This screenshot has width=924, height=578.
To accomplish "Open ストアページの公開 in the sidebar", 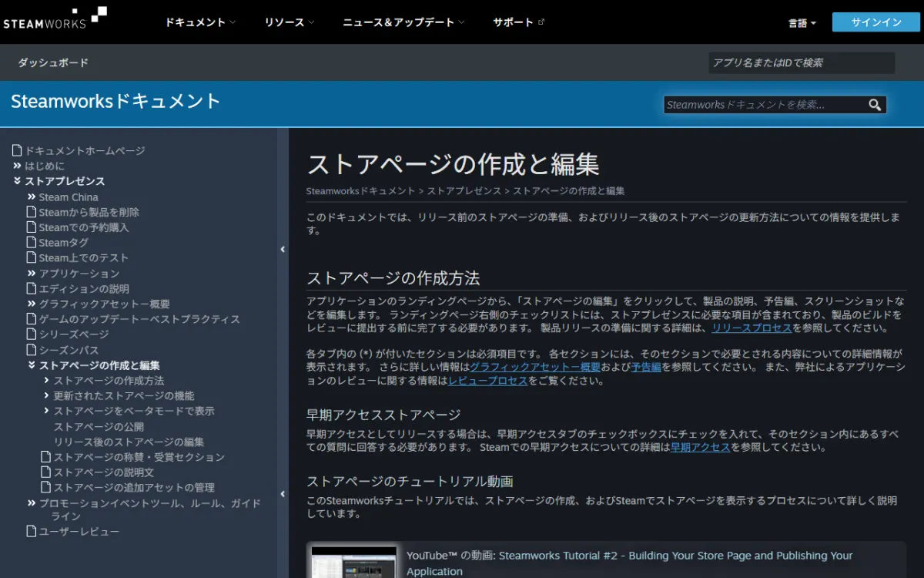I will [99, 426].
